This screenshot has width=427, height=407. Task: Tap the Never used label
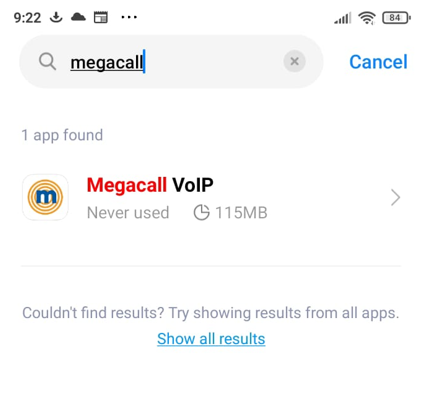coord(128,213)
